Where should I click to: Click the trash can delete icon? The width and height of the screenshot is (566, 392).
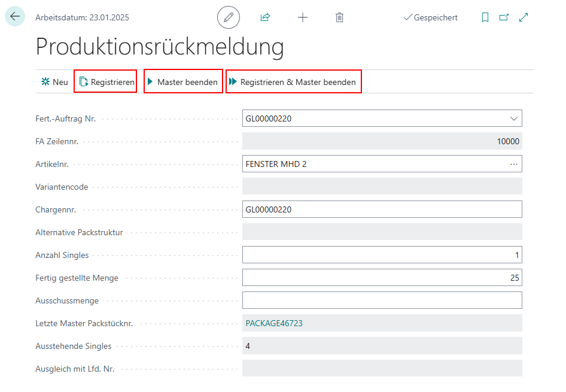pos(339,17)
